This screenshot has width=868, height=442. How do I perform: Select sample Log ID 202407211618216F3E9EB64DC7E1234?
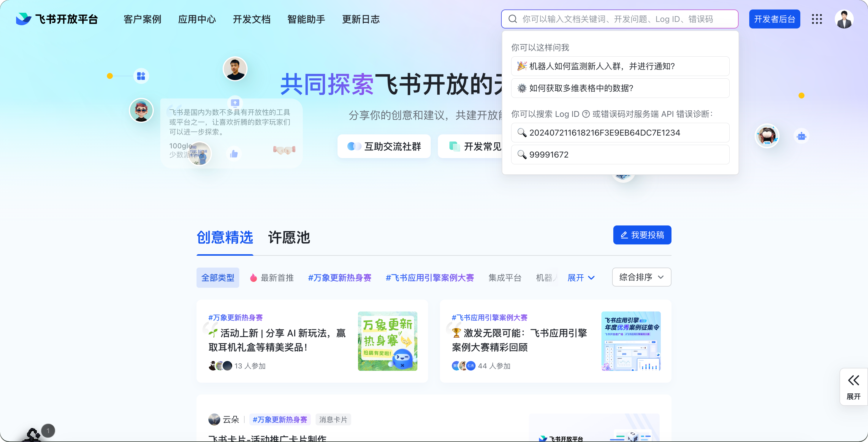click(620, 133)
